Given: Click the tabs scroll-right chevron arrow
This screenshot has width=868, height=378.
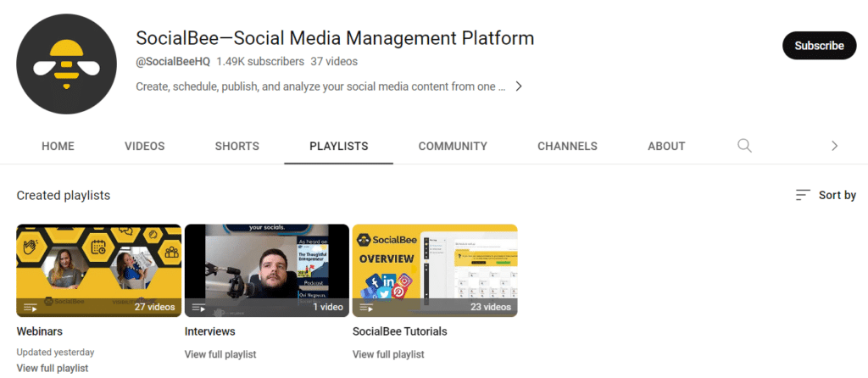Looking at the screenshot, I should [x=834, y=146].
